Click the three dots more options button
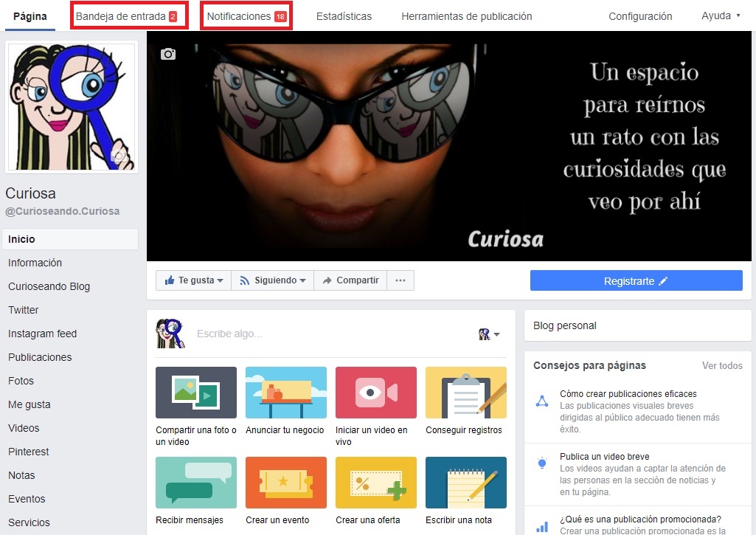The width and height of the screenshot is (756, 535). click(x=400, y=280)
